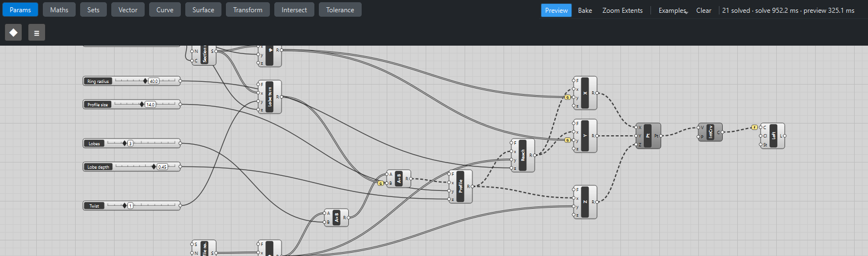This screenshot has height=256, width=868.
Task: Switch to the Maths tab
Action: coord(59,10)
